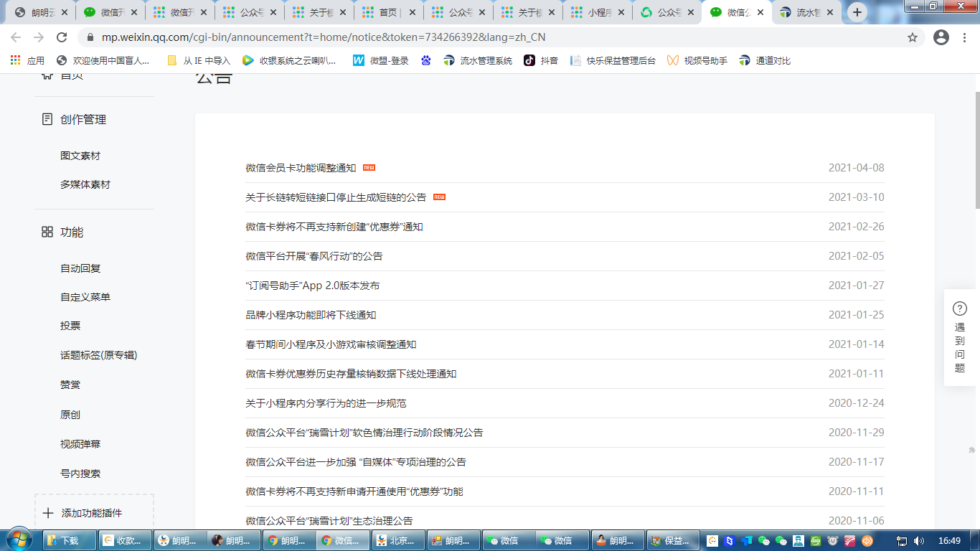This screenshot has width=980, height=551.
Task: Open the 微信会员卡功能调整通知 announcement
Action: (301, 168)
